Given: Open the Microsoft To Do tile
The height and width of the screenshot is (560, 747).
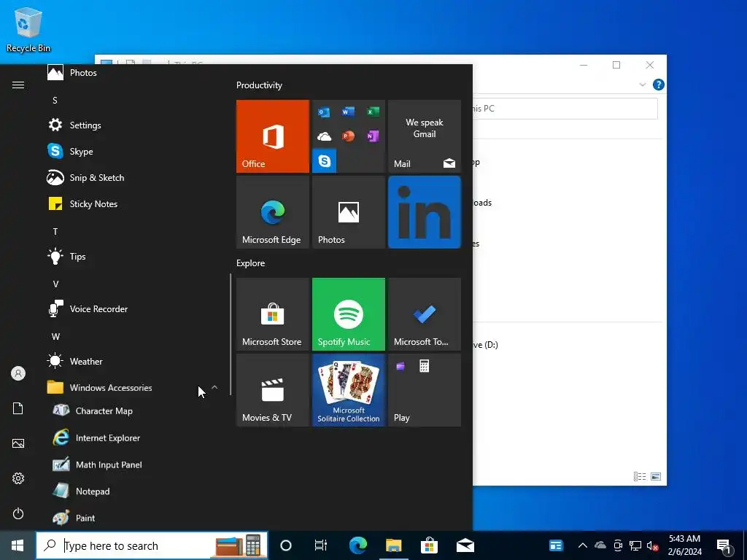Looking at the screenshot, I should (x=425, y=314).
